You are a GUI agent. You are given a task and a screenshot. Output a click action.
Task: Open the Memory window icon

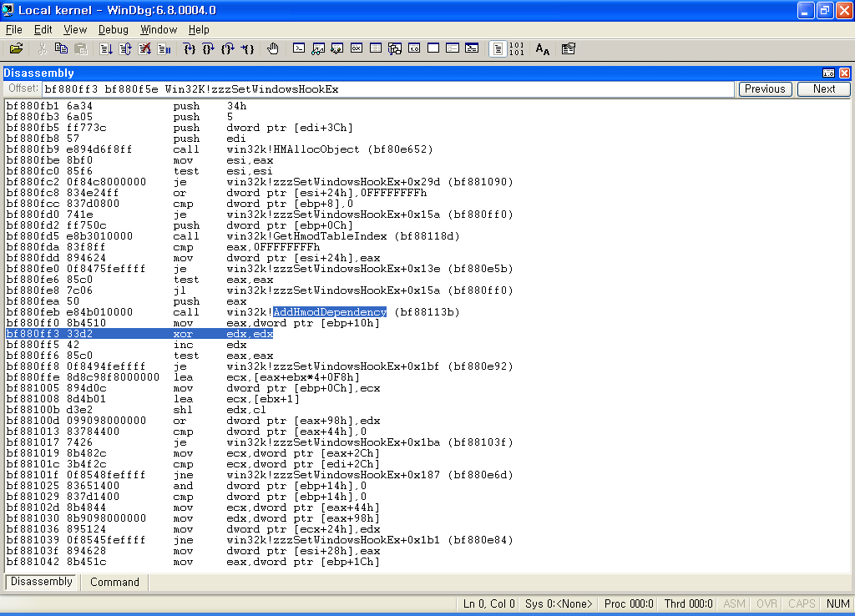pos(376,49)
